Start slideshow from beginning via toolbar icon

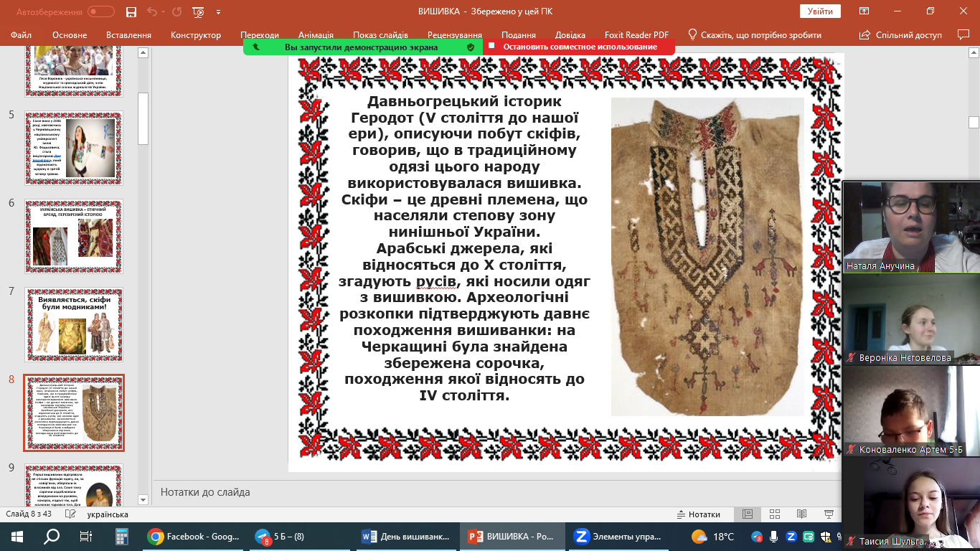(199, 11)
